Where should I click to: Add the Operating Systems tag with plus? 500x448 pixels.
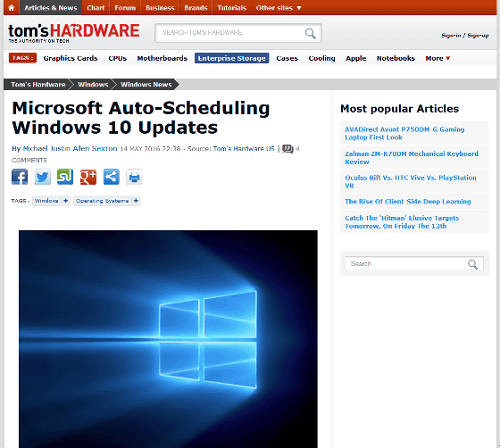pyautogui.click(x=136, y=201)
